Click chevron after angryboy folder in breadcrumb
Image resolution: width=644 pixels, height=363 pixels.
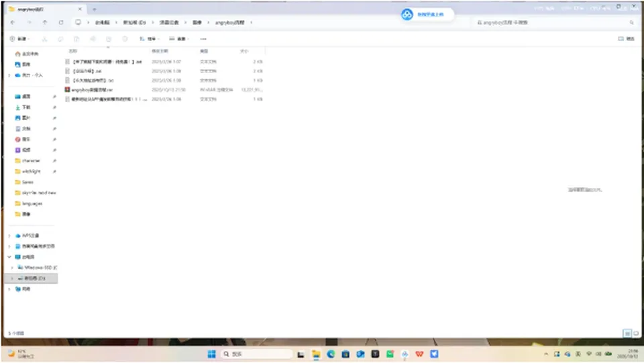(252, 23)
